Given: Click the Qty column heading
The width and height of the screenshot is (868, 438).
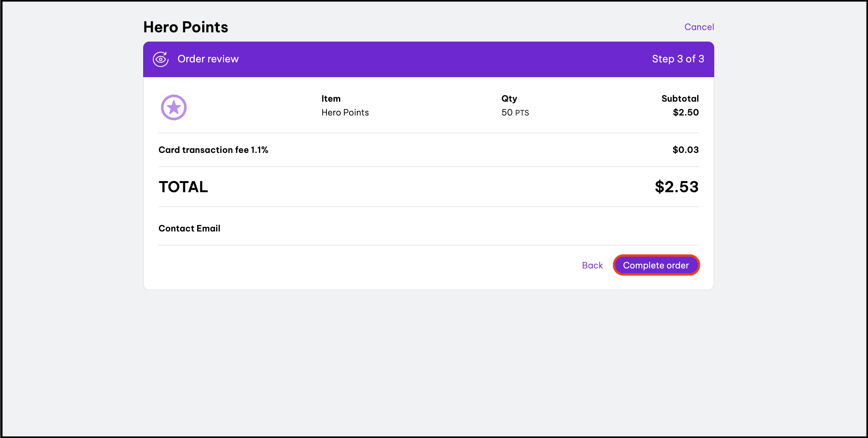Looking at the screenshot, I should click(509, 98).
